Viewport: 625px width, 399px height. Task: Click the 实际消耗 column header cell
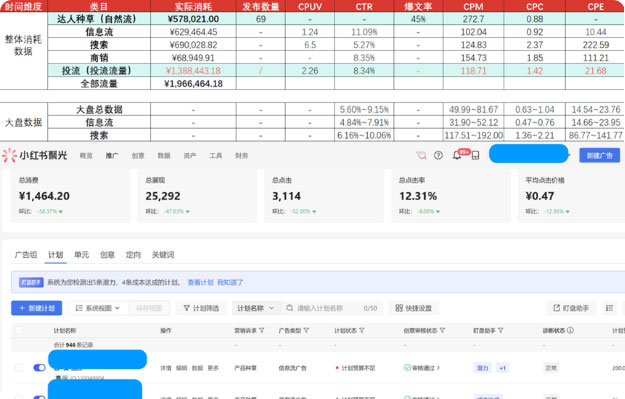(193, 6)
